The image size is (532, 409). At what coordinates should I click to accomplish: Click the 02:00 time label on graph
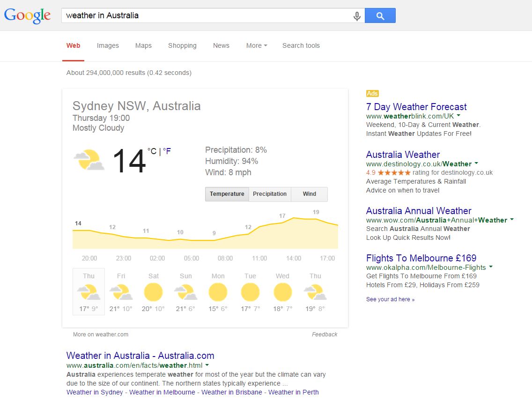coord(157,258)
